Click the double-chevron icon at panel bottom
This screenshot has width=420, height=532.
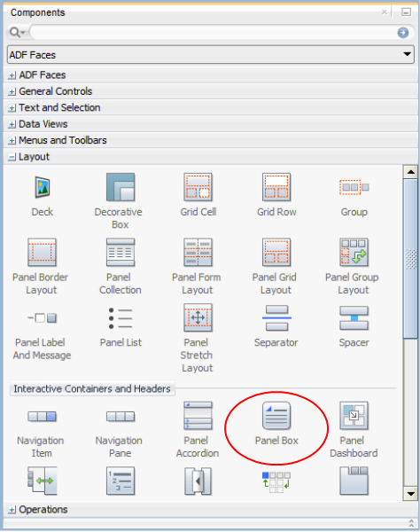[x=411, y=523]
